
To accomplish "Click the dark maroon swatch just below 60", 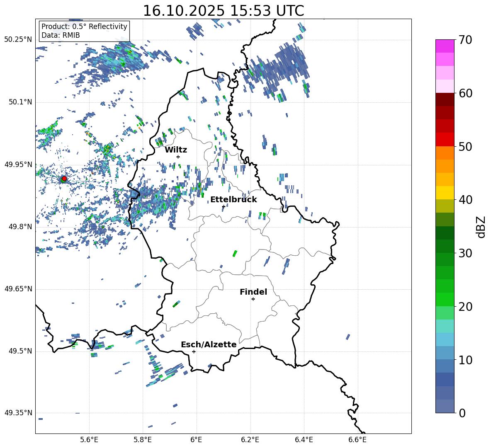I will (x=445, y=99).
